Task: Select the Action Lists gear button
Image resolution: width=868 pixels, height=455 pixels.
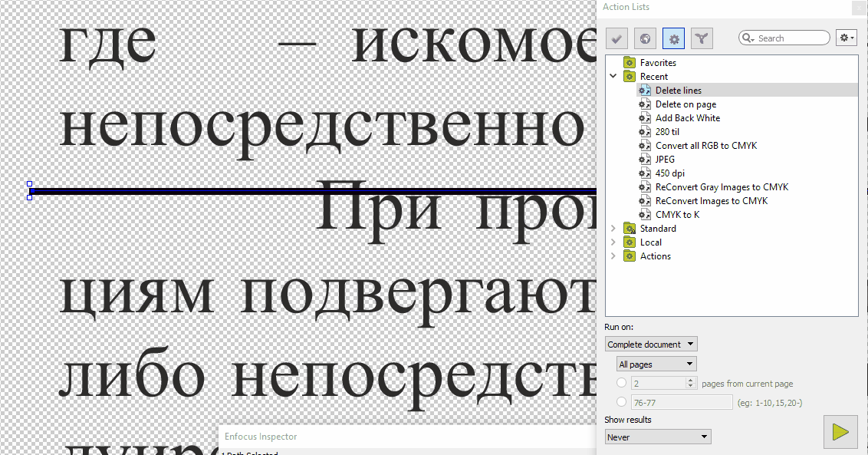Action: pos(674,38)
